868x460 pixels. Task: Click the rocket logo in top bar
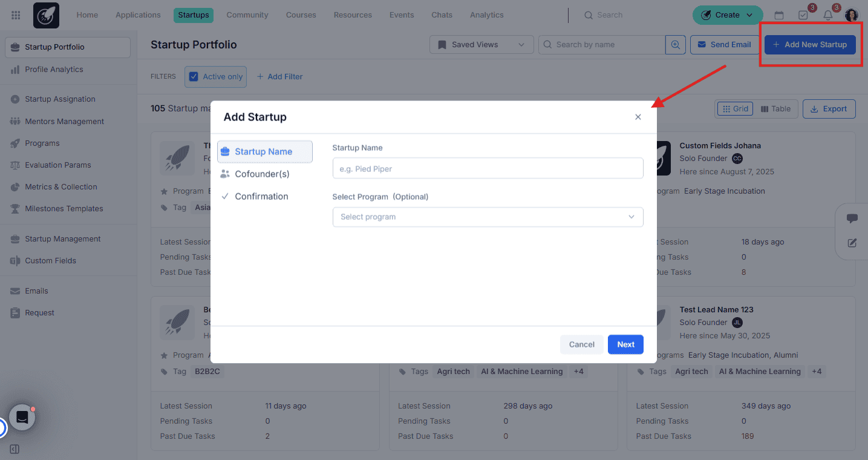46,15
